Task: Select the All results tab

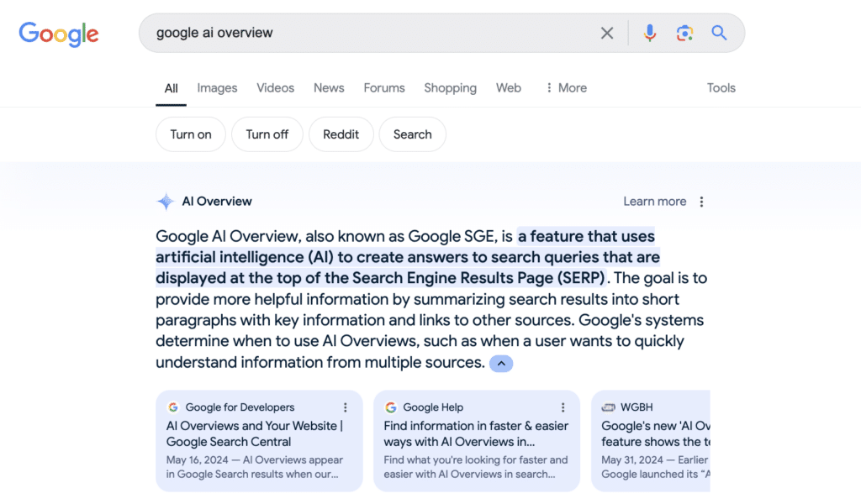Action: pyautogui.click(x=171, y=88)
